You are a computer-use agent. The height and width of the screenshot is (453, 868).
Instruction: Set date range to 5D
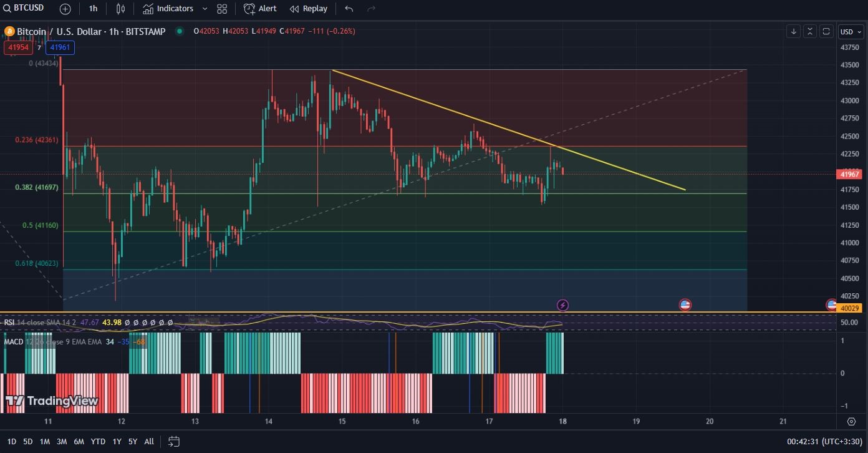(28, 441)
